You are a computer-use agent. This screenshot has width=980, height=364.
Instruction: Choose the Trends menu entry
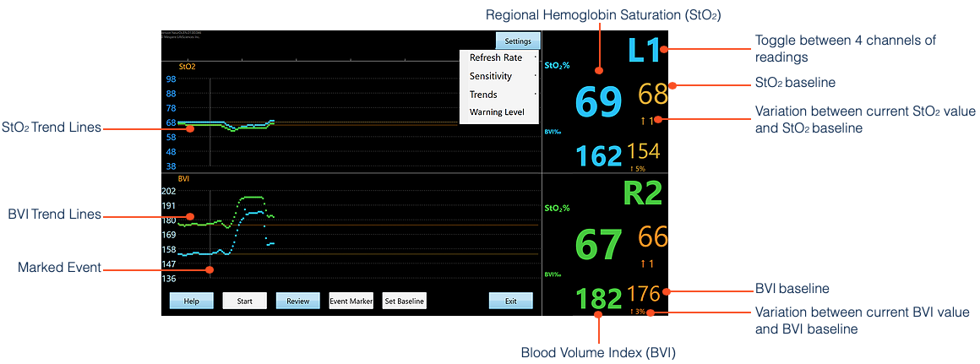pos(483,95)
